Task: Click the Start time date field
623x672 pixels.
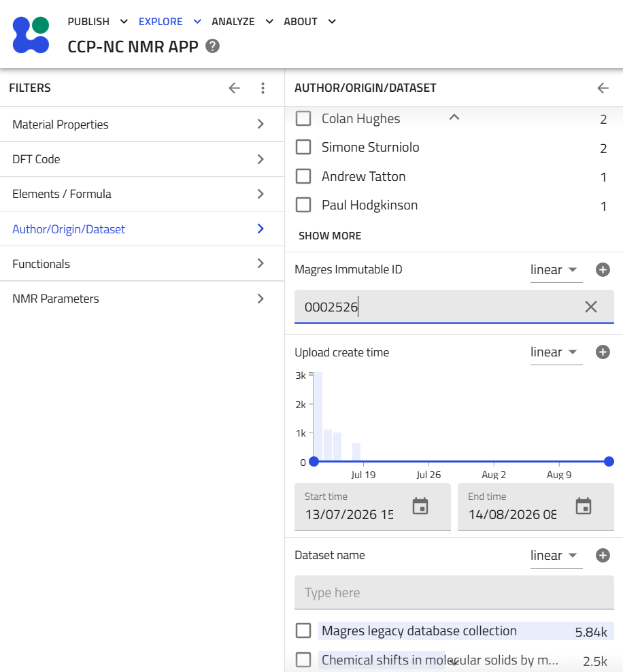Action: tap(372, 507)
